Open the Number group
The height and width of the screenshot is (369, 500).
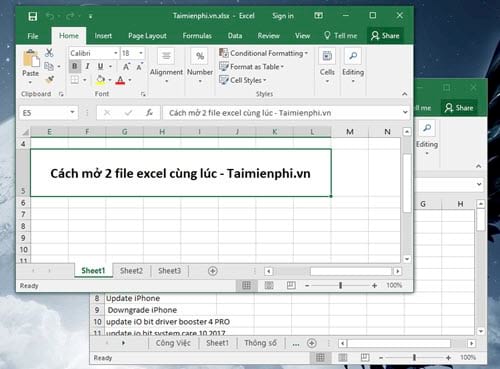pyautogui.click(x=200, y=66)
